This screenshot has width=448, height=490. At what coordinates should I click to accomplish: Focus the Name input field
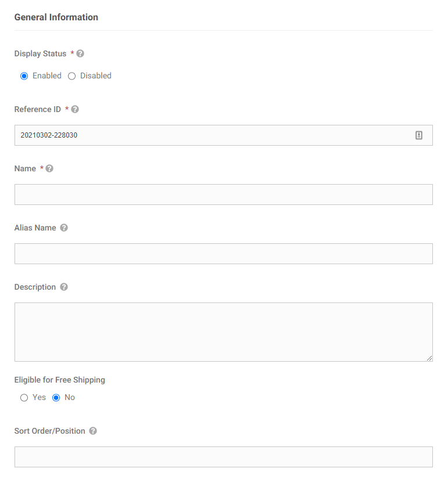coord(224,194)
